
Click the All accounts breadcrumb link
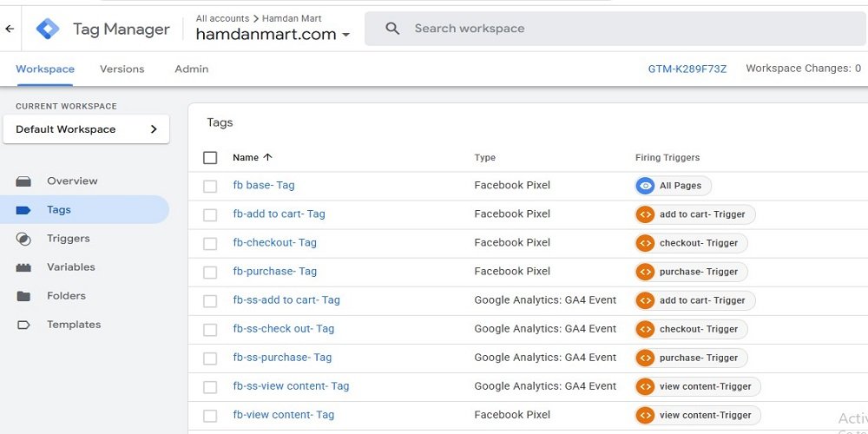pyautogui.click(x=222, y=18)
